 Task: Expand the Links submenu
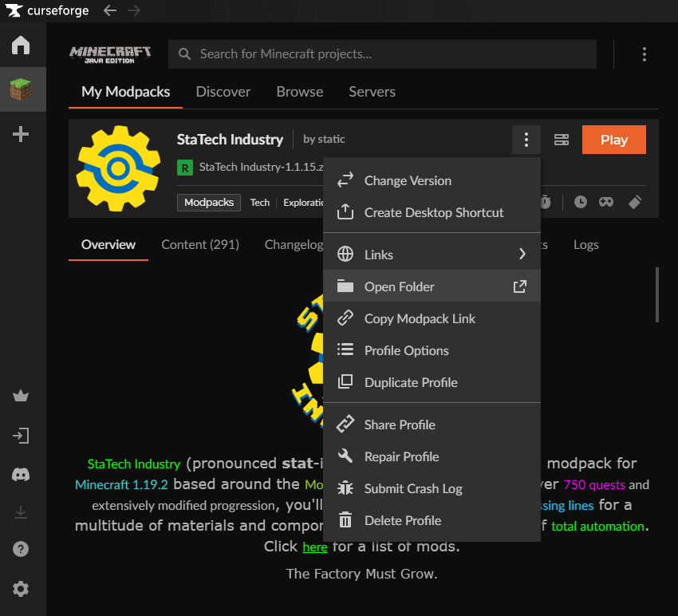432,255
